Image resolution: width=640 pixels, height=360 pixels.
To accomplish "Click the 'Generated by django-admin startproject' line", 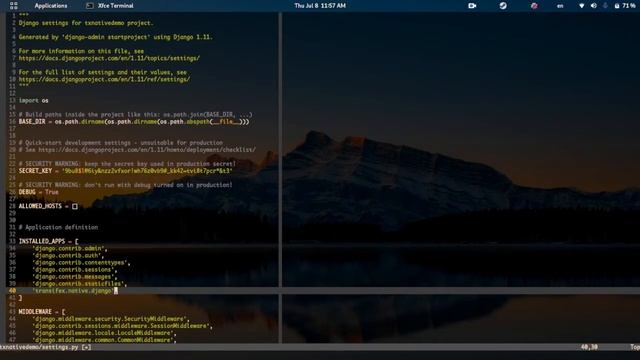I will pyautogui.click(x=116, y=37).
